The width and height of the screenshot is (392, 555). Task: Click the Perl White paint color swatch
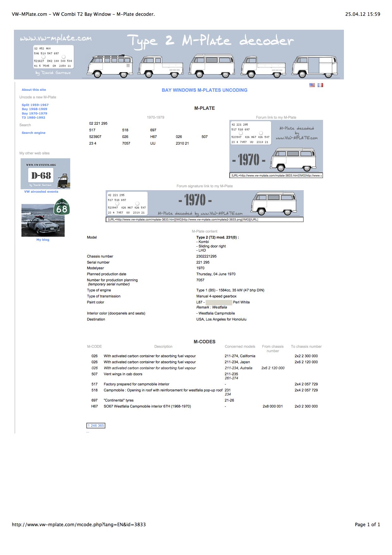[x=219, y=302]
